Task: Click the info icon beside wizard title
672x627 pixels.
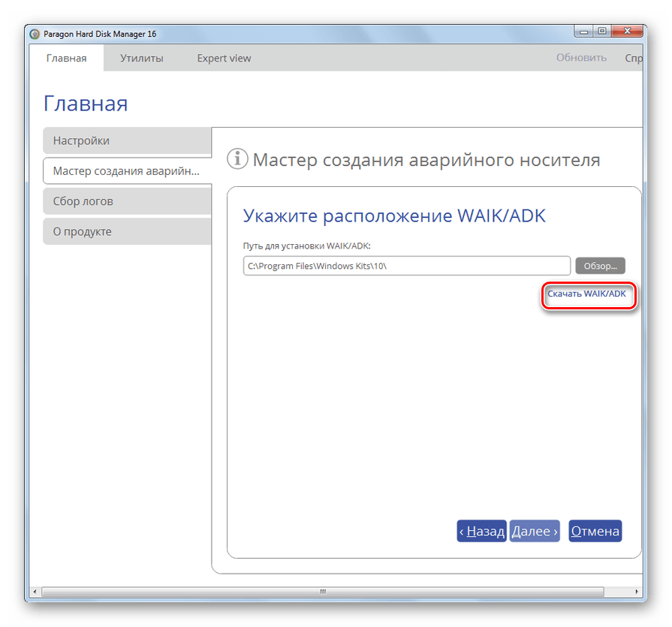Action: [x=237, y=159]
